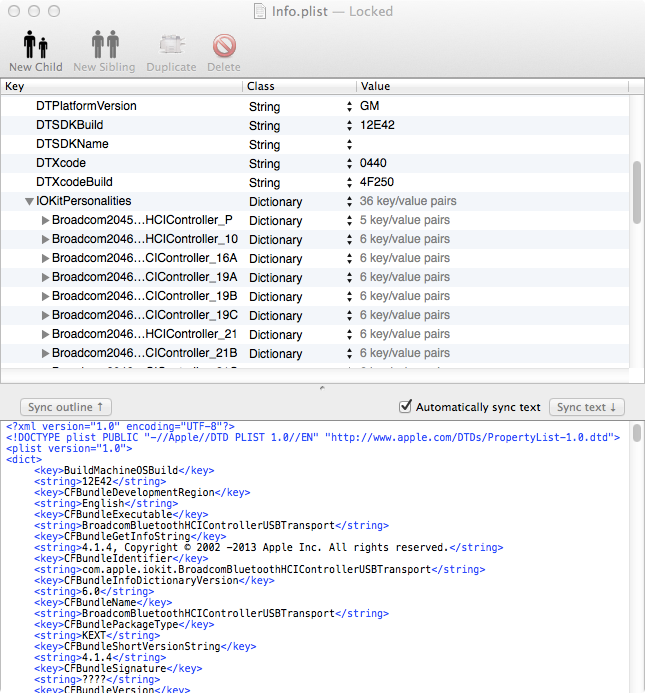Viewport: 645px width, 693px height.
Task: Click the Sync text button
Action: (586, 407)
